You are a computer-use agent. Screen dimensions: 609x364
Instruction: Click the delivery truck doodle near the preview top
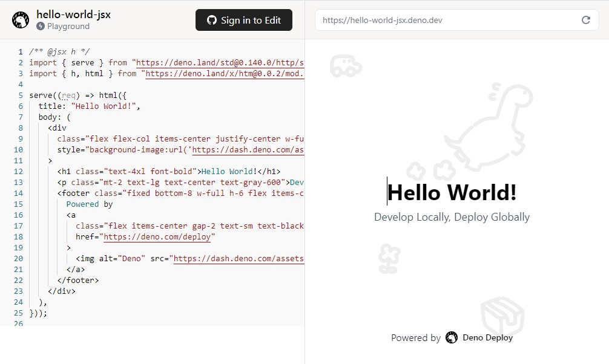(347, 67)
